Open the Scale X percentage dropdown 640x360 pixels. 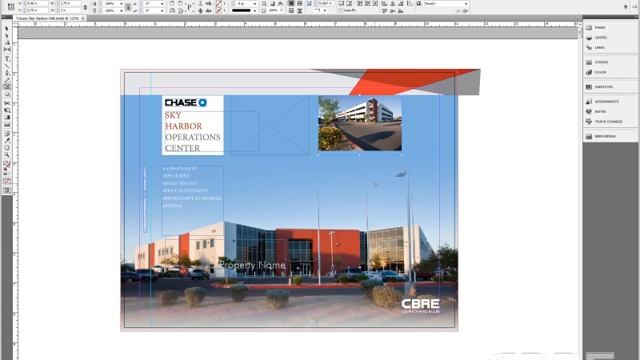coord(122,4)
